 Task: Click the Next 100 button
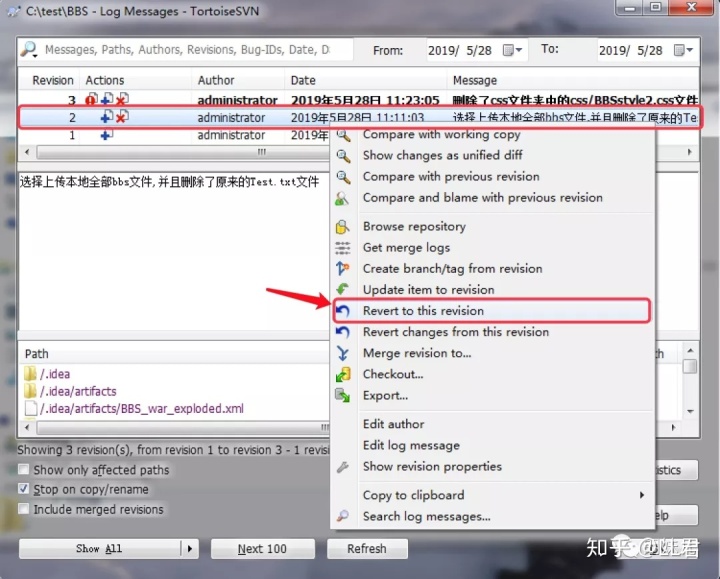pos(263,549)
